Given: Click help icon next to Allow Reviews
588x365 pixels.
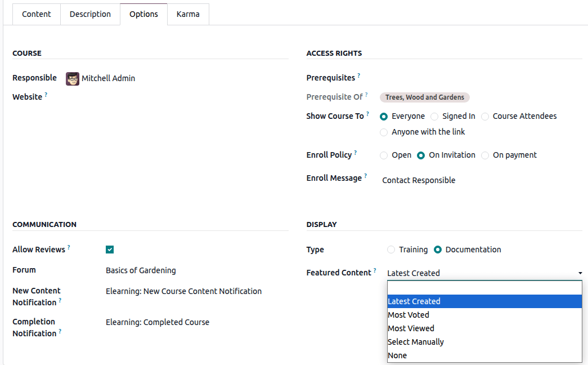Looking at the screenshot, I should pos(69,247).
